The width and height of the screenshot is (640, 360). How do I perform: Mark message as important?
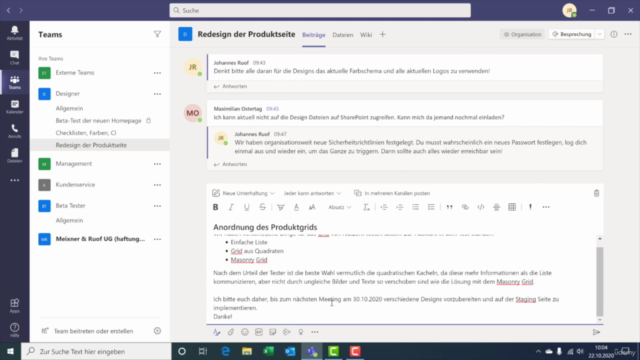click(x=530, y=207)
